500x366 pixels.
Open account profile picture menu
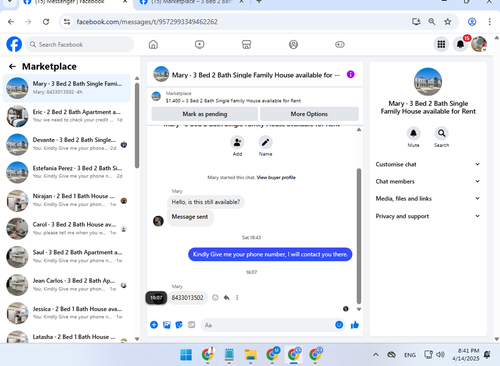pos(479,44)
